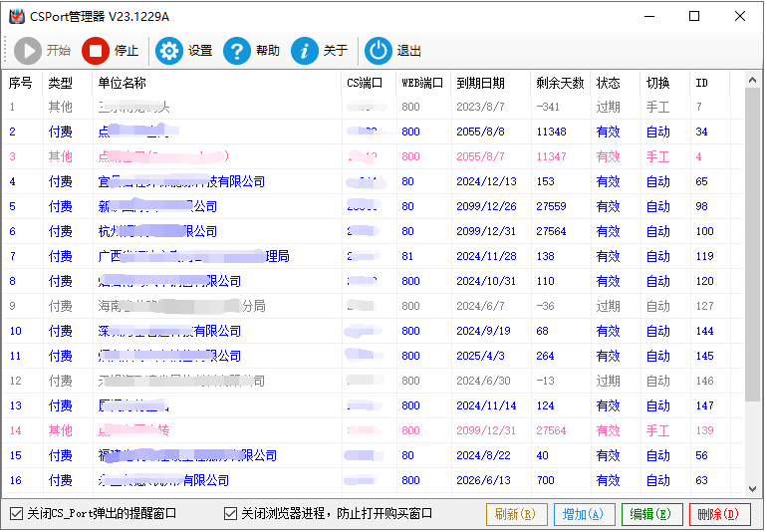The width and height of the screenshot is (767, 532).
Task: Click the Exit (退出) power icon
Action: 379,51
